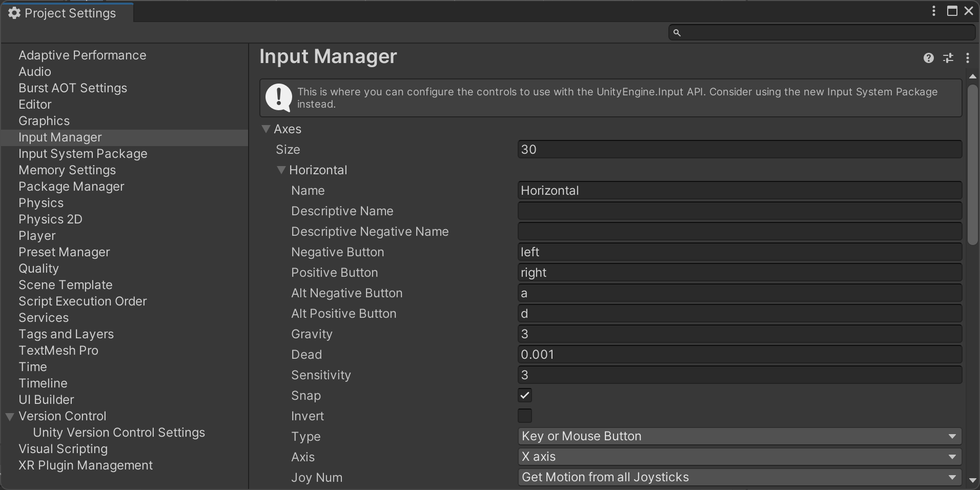Click the Project Settings gear icon
Viewport: 980px width, 490px height.
[x=14, y=13]
